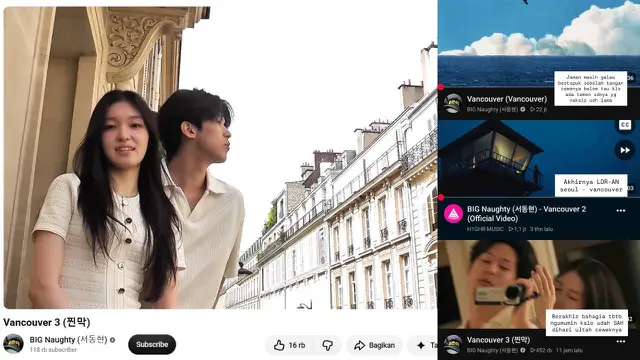Open the ocean clouds thumbnail for Vancouver (Vancouver)
640x360 pixels.
[539, 43]
